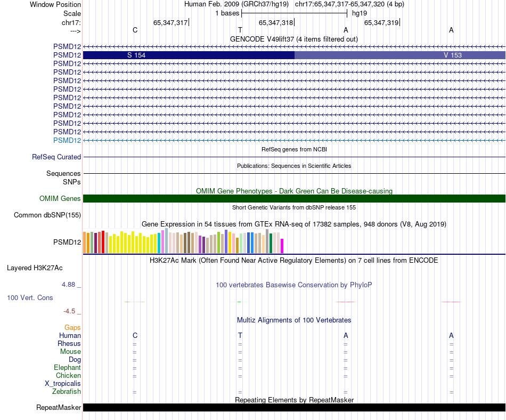Click the OMIM Genes track label
Image resolution: width=506 pixels, height=420 pixels.
coord(60,198)
